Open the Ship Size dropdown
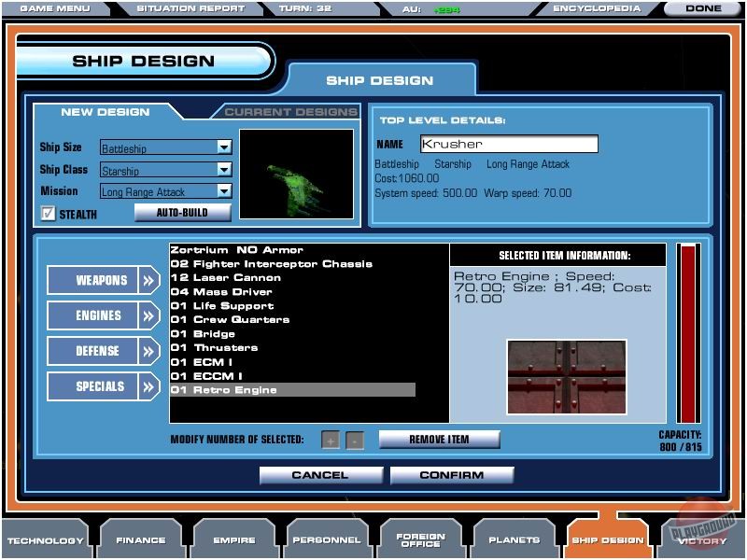Viewport: 747px width, 560px height. pyautogui.click(x=225, y=147)
